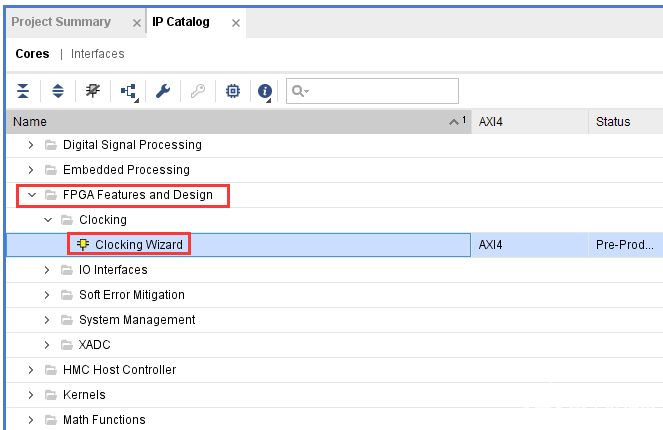
Task: Expand the IO Interfaces folder
Action: 47,270
